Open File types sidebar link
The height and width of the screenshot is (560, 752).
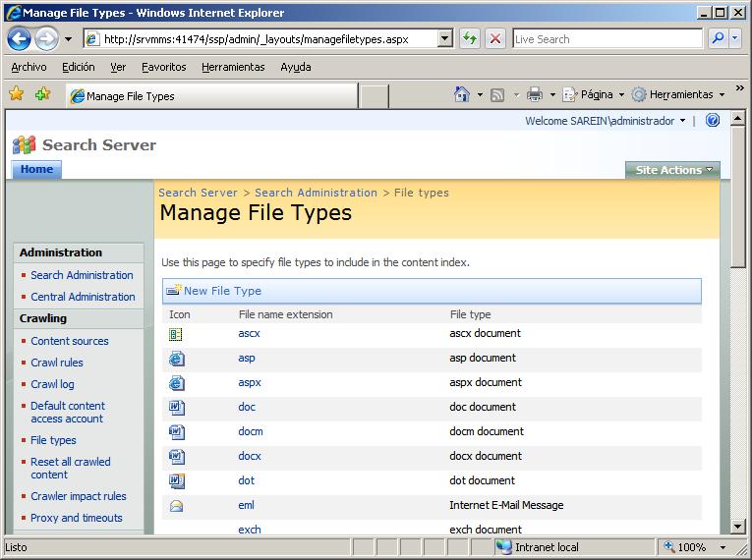[x=53, y=440]
